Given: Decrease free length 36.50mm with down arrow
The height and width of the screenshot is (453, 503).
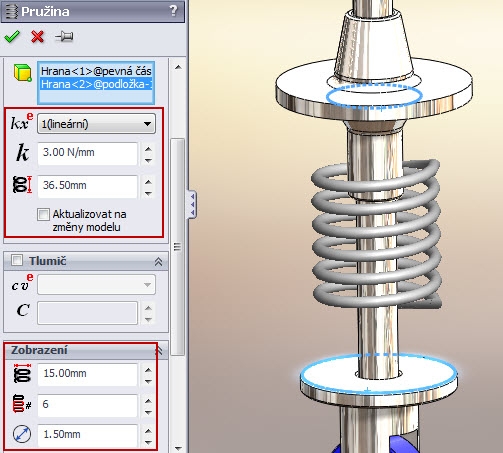Looking at the screenshot, I should pos(148,193).
